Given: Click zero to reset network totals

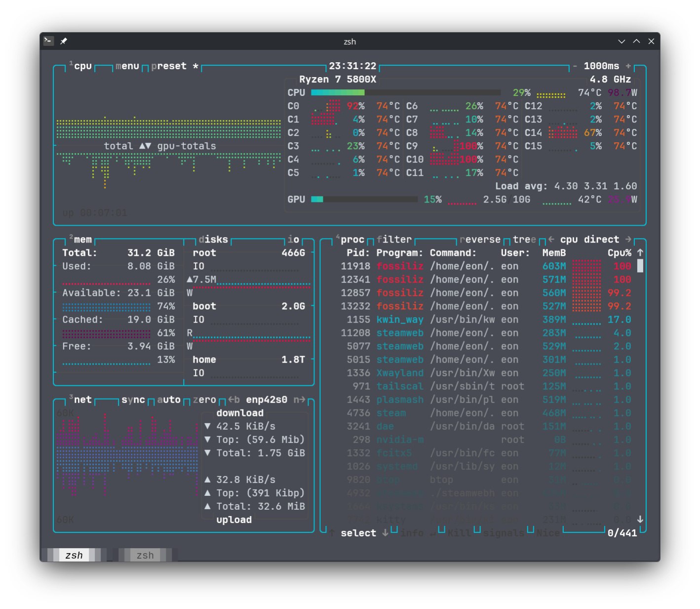Looking at the screenshot, I should tap(204, 400).
